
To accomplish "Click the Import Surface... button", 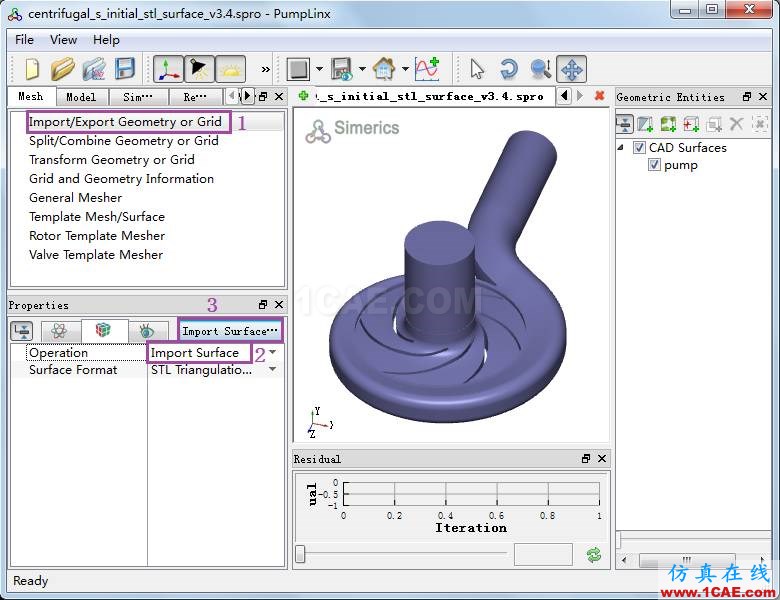I will point(230,330).
